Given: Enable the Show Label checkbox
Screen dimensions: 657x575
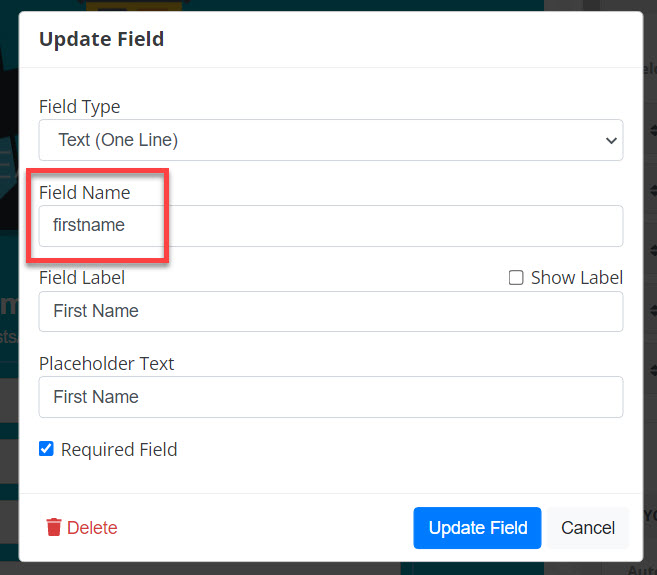Looking at the screenshot, I should (x=516, y=278).
